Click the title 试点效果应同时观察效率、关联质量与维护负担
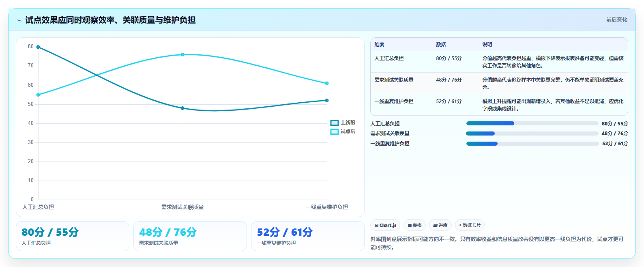 tap(110, 20)
